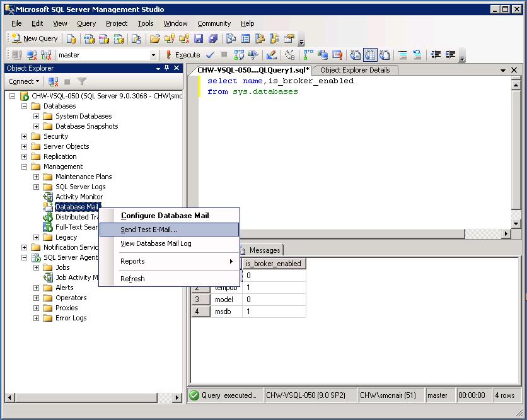Expand the SQL Server Logs folder
This screenshot has width=527, height=420.
pyautogui.click(x=37, y=187)
